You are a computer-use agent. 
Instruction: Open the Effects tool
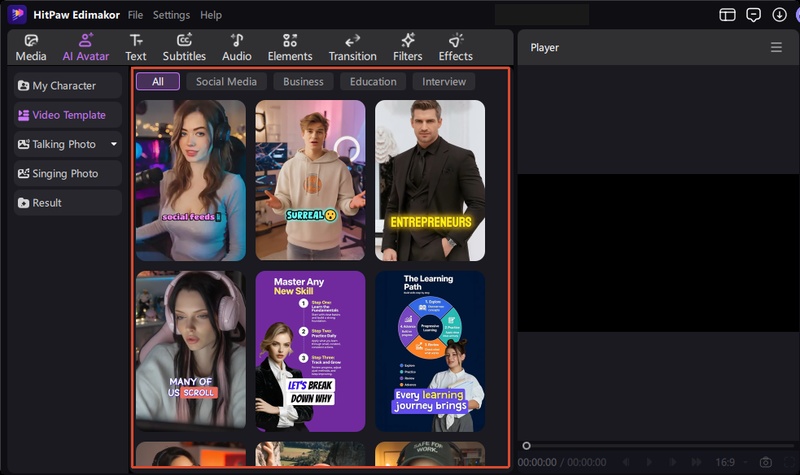[456, 47]
